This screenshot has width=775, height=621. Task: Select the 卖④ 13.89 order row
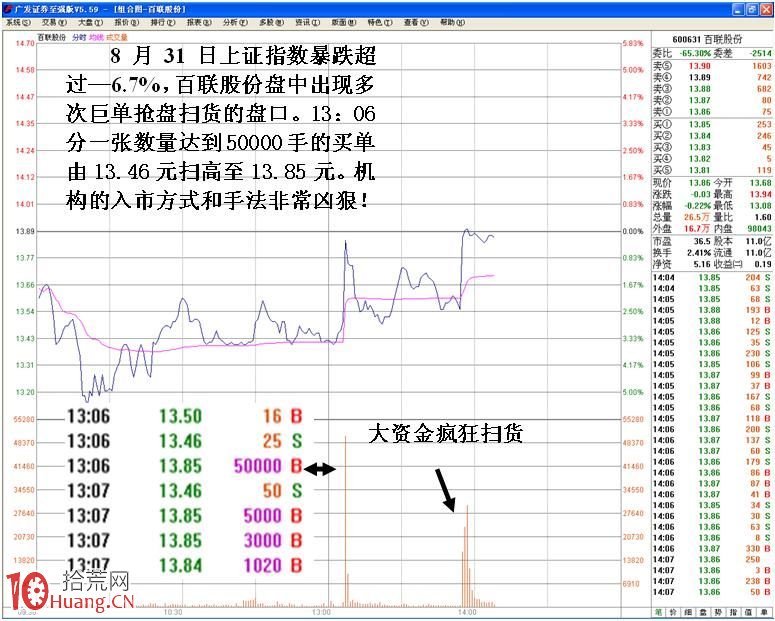tap(712, 78)
